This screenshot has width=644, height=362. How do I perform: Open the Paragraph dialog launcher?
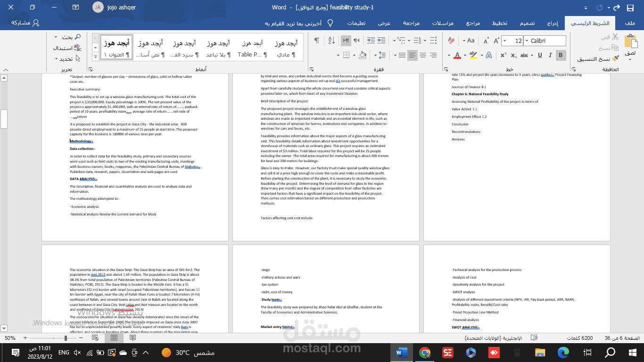(x=311, y=69)
